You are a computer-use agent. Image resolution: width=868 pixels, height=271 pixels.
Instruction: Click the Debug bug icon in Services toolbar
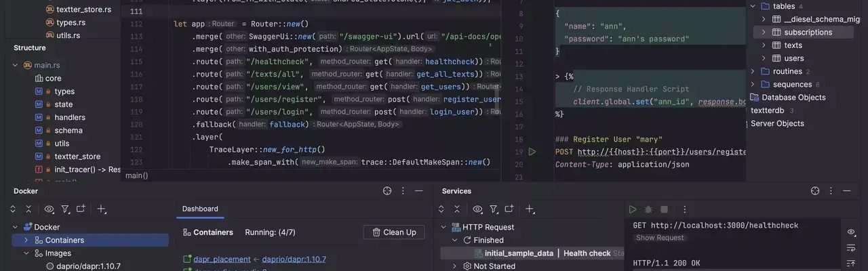point(648,209)
